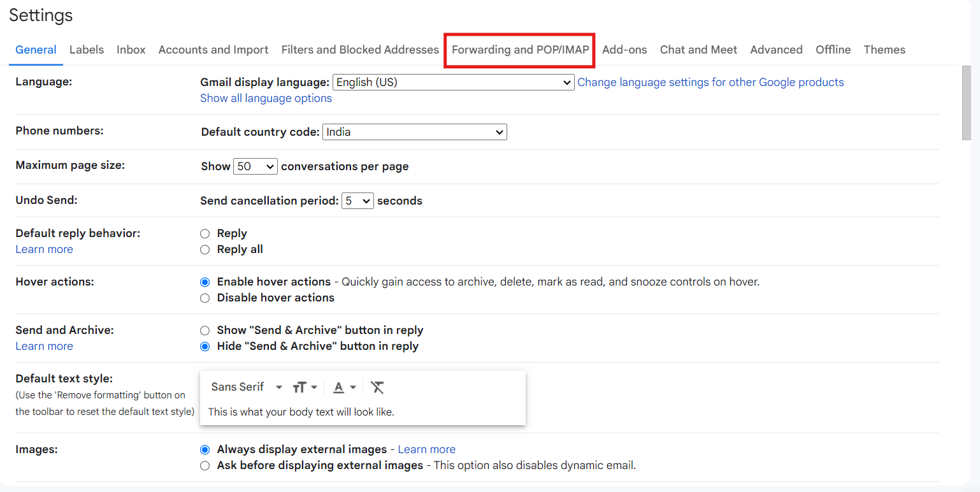Open the Accounts and Import tab
The height and width of the screenshot is (492, 980).
(213, 50)
